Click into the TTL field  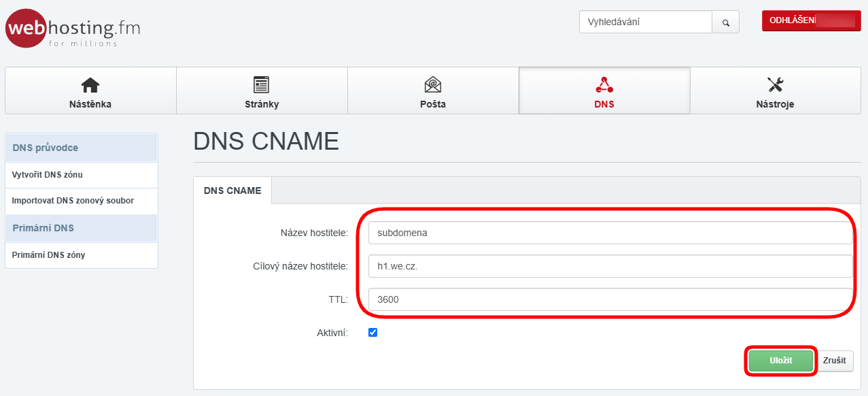610,299
